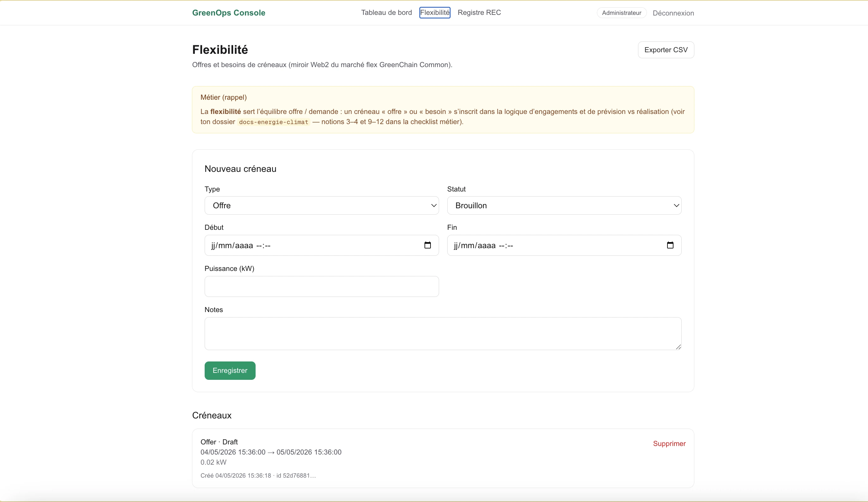Click the Statut field label
The image size is (868, 502).
click(456, 189)
